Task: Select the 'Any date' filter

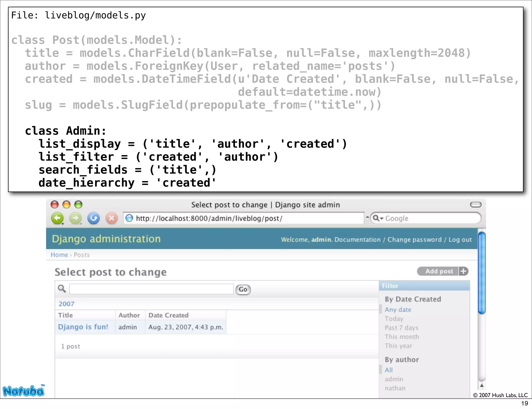Action: point(398,310)
